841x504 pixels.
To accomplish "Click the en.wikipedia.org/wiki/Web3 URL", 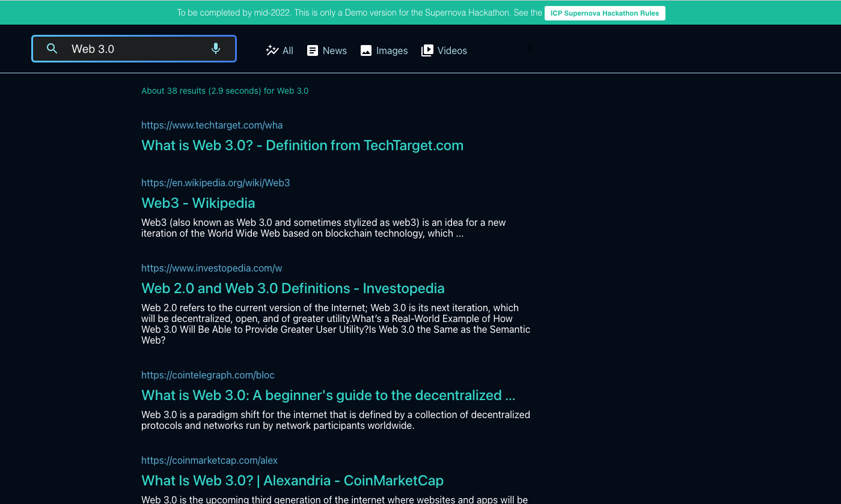I will (x=216, y=183).
